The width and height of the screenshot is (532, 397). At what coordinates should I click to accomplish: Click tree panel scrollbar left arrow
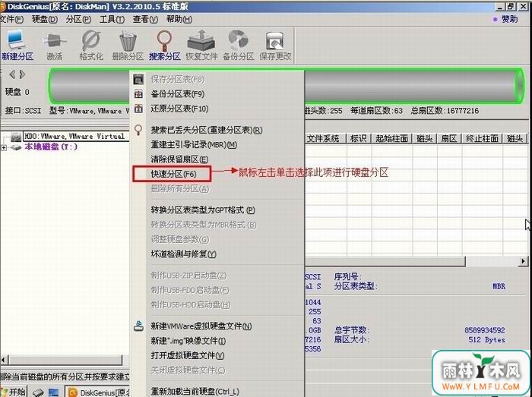point(4,360)
